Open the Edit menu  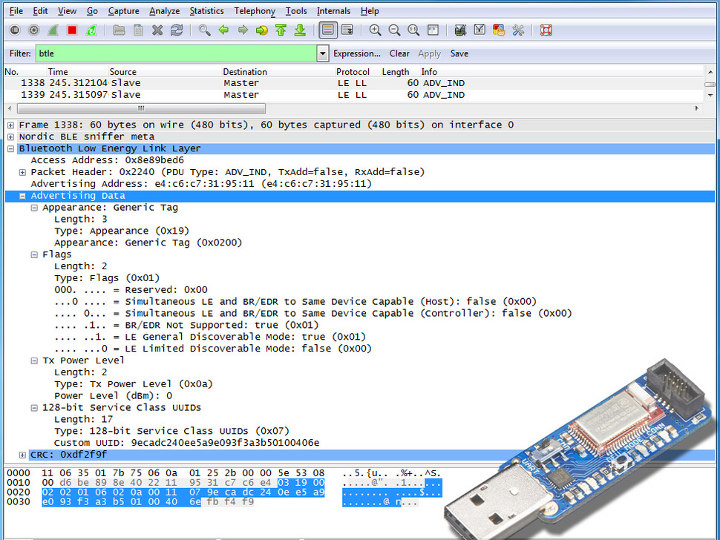coord(40,11)
